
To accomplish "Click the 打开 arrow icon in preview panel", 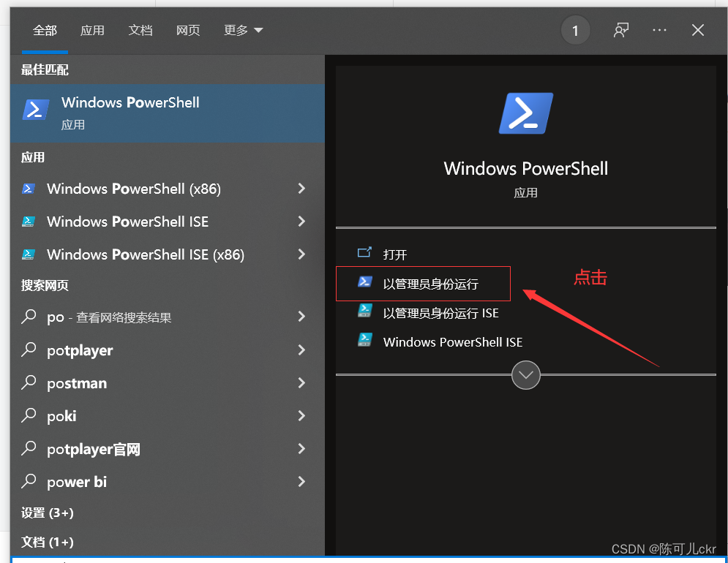I will click(364, 251).
